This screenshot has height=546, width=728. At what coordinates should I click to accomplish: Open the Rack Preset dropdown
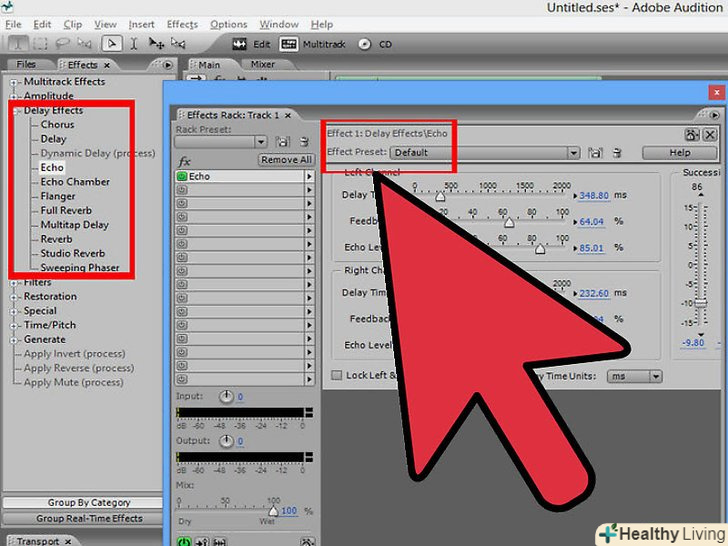(x=261, y=142)
